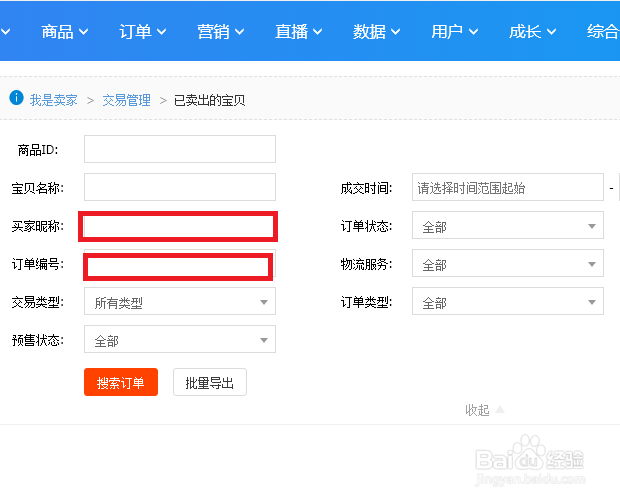Open the 交易类型 dropdown
The image size is (620, 501).
179,302
